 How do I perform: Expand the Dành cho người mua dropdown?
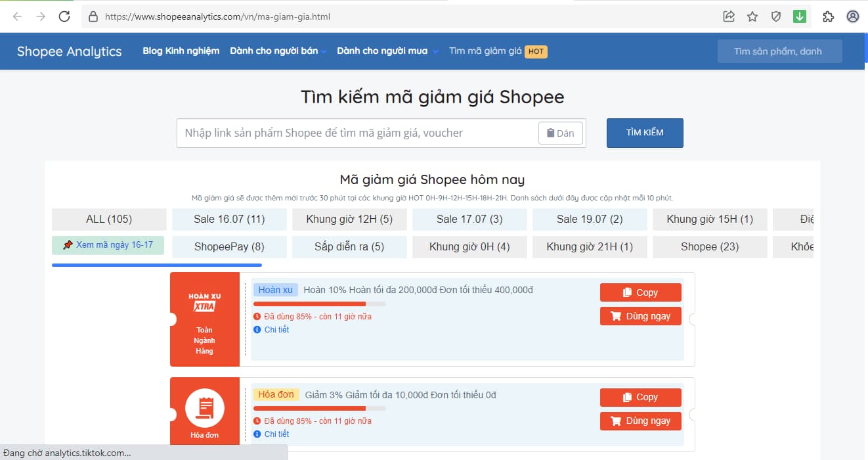point(387,51)
